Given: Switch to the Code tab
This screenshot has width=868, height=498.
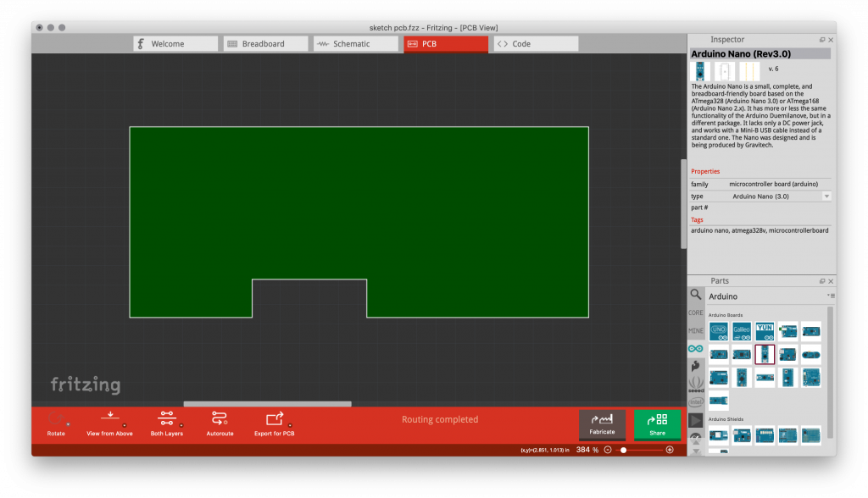Looking at the screenshot, I should [x=536, y=44].
